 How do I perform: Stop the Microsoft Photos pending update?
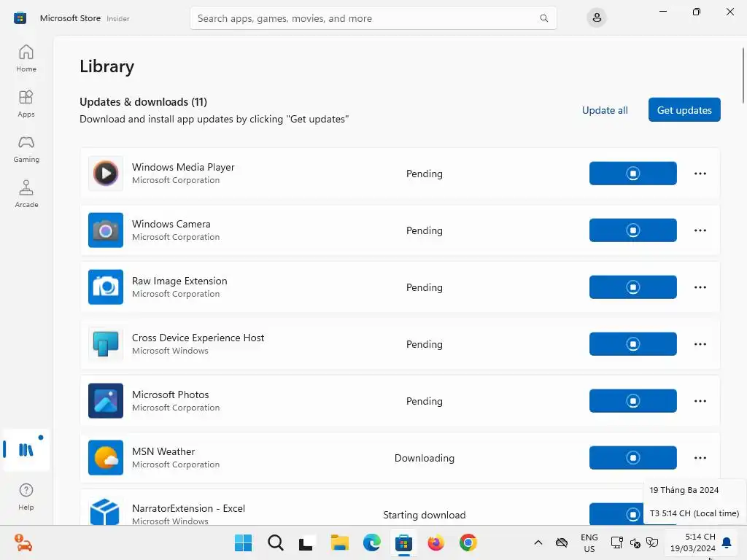point(632,401)
